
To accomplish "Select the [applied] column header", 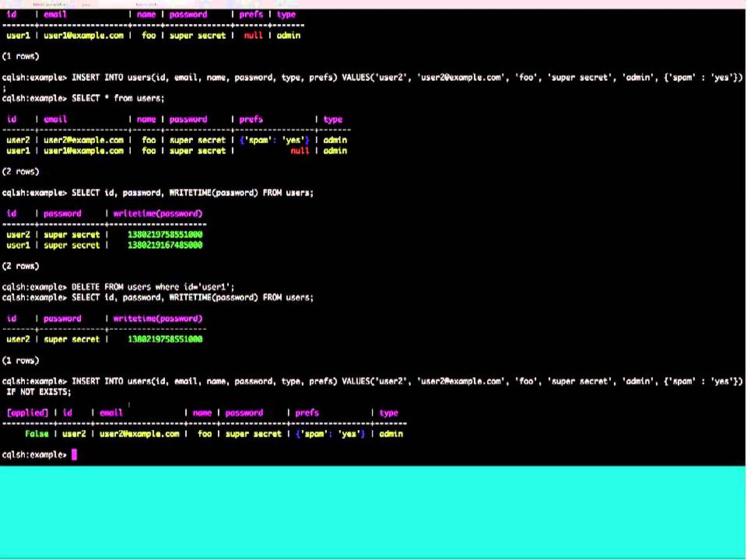I will click(x=28, y=413).
